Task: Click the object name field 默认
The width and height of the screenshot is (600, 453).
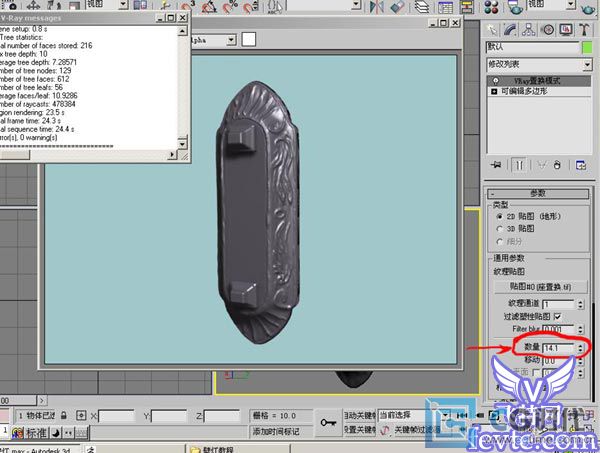Action: [533, 48]
